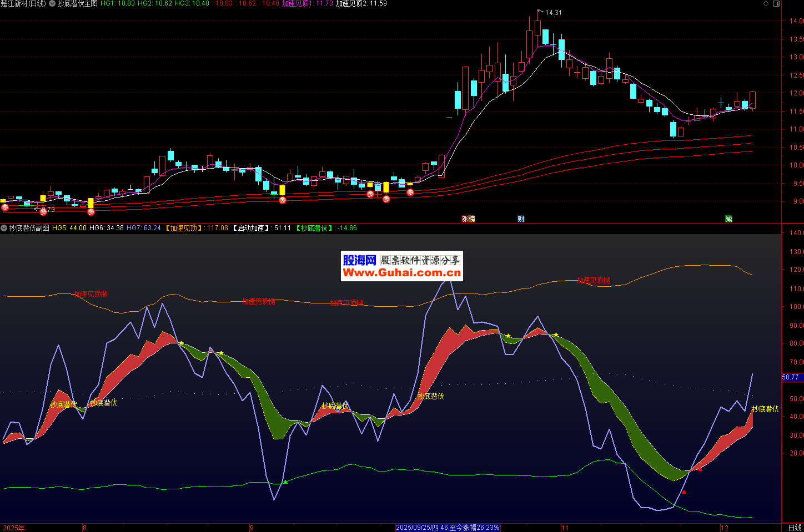Click the 涨榜 event marker
Image resolution: width=804 pixels, height=532 pixels.
468,219
